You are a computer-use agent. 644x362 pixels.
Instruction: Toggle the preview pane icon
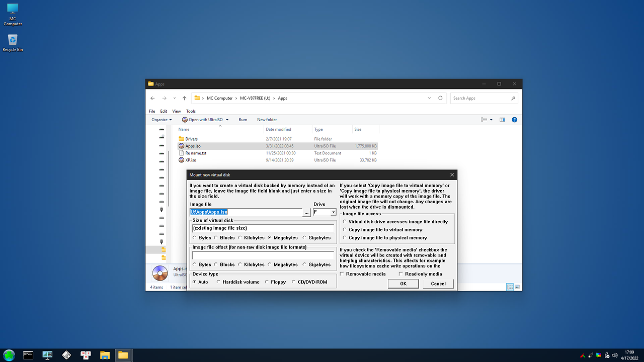point(502,120)
